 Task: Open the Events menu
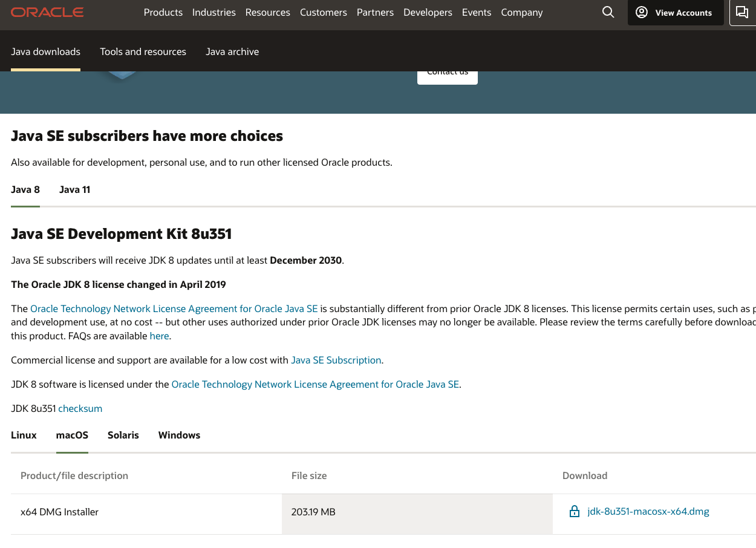coord(477,12)
